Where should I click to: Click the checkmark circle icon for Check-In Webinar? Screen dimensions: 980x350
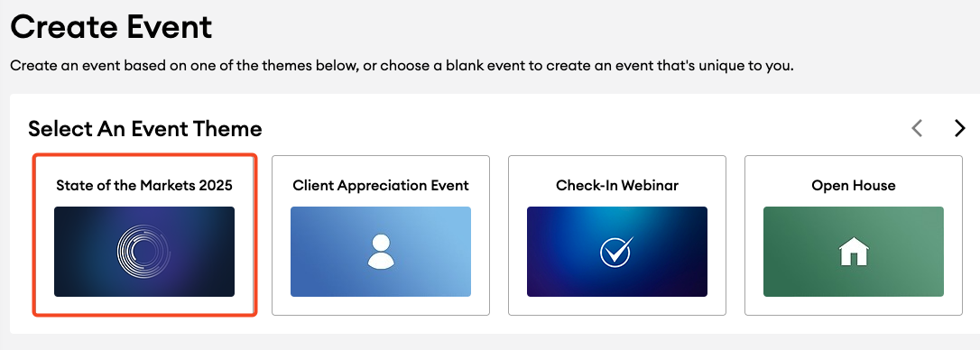point(617,252)
